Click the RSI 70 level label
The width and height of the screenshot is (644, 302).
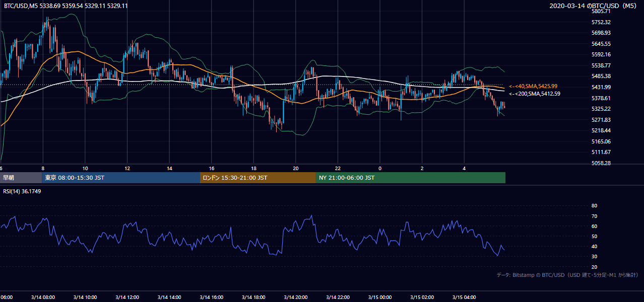coord(594,216)
